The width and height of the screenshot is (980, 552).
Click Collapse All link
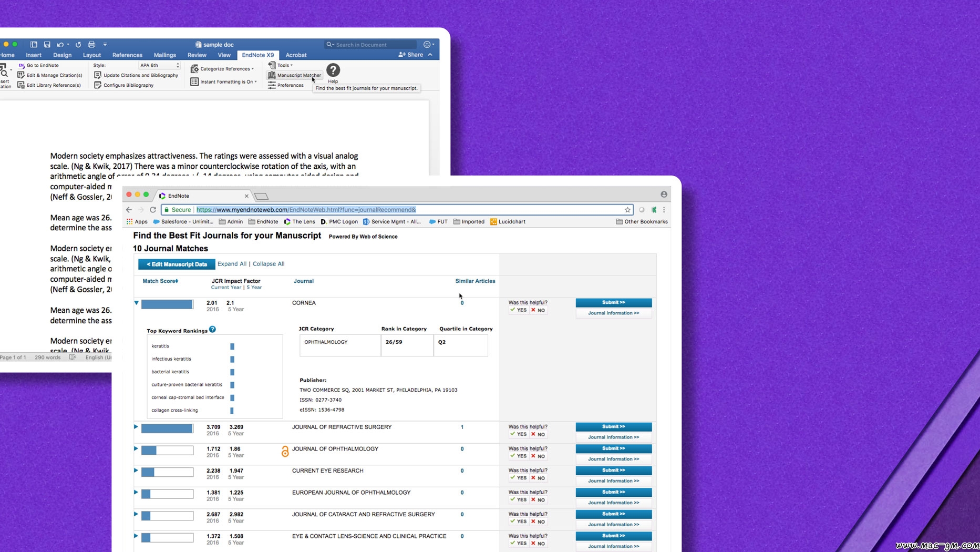[269, 264]
